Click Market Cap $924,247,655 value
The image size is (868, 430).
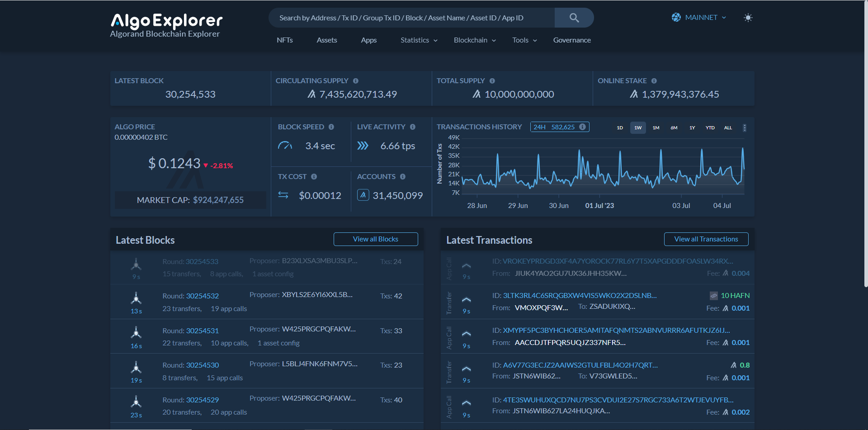coord(218,200)
